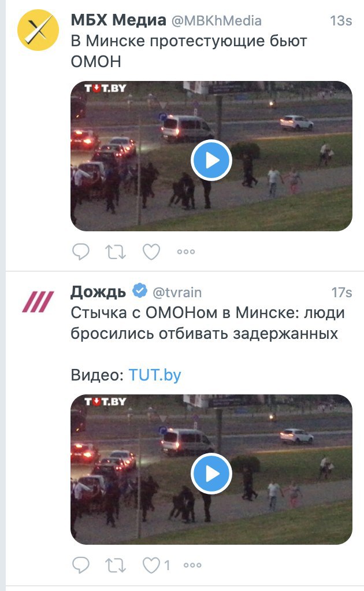The image size is (364, 591).
Task: Click the @tvrain handle
Action: pyautogui.click(x=177, y=293)
